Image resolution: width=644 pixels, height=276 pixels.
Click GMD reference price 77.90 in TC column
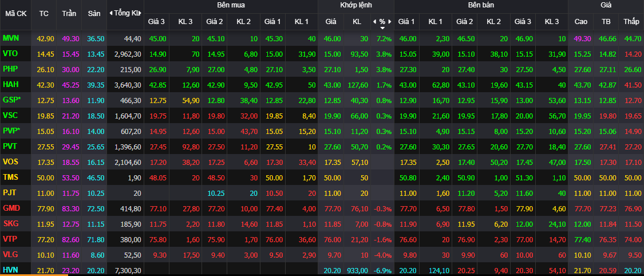pos(45,208)
